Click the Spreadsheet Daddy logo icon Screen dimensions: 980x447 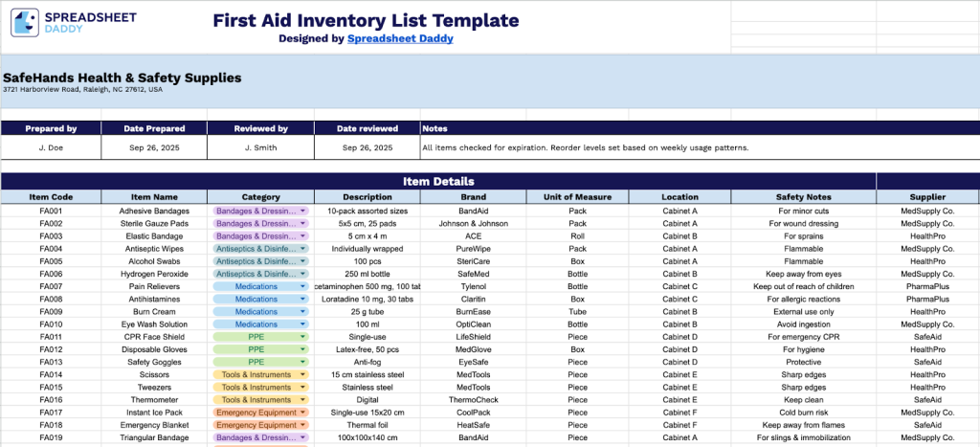(x=26, y=24)
